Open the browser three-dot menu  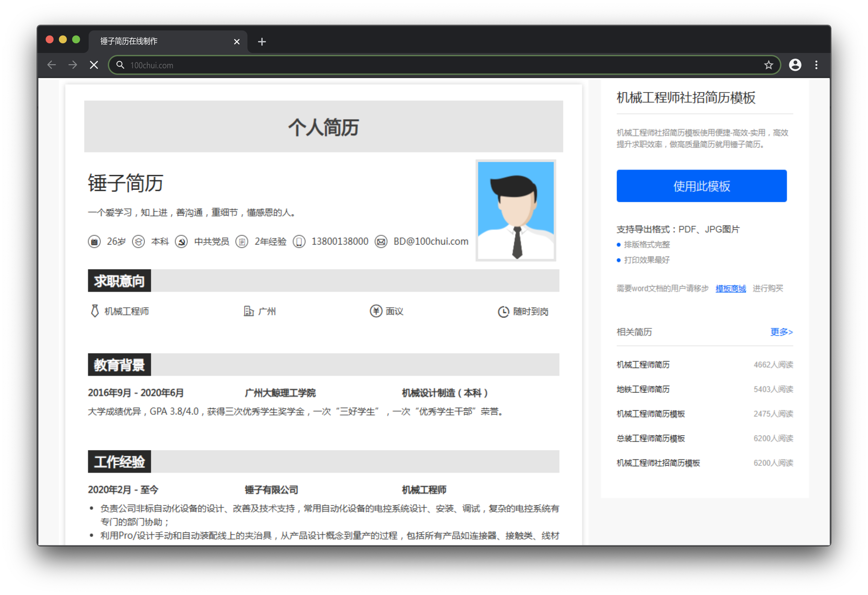coord(816,65)
